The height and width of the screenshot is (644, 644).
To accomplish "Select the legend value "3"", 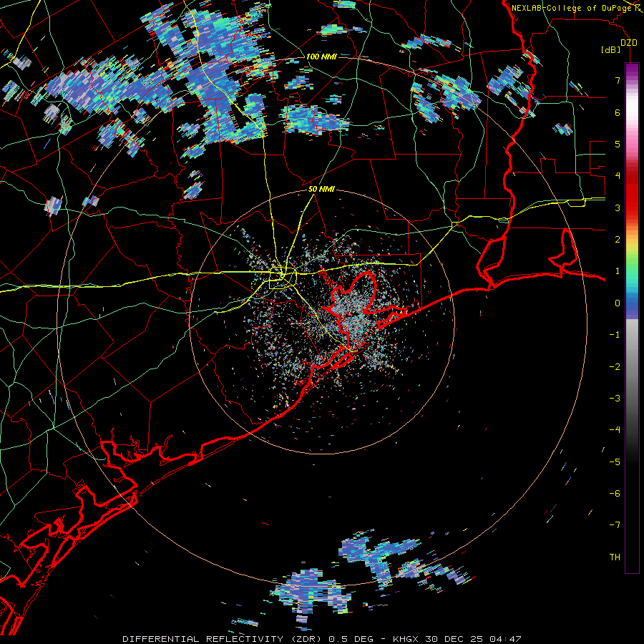I will (x=618, y=208).
